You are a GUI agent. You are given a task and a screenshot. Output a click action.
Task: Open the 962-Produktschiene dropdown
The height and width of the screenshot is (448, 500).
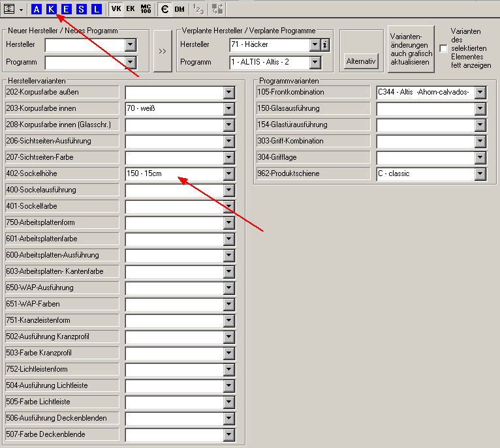(480, 173)
